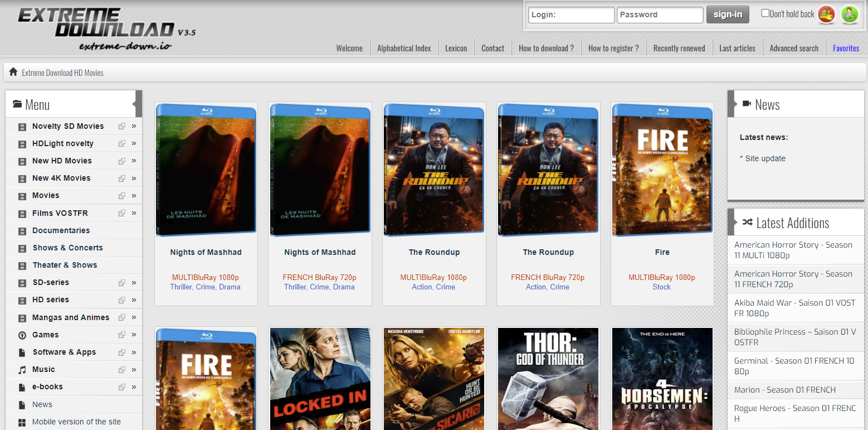
Task: Open How to download ? page
Action: [546, 48]
